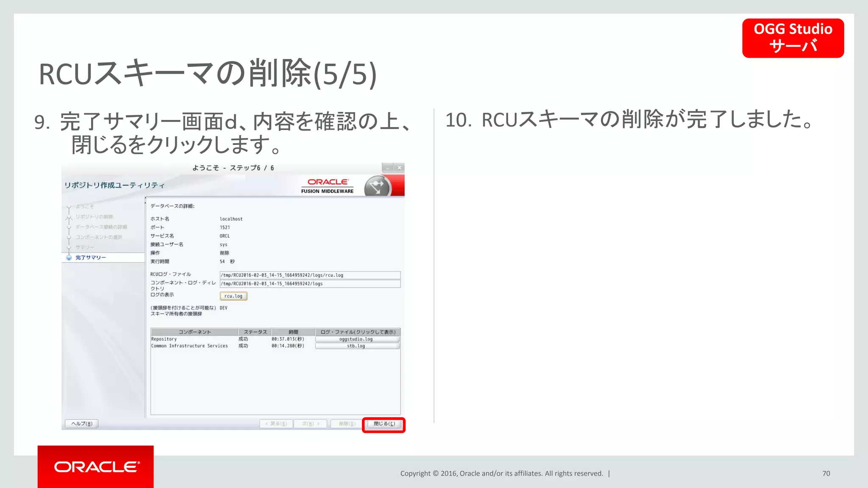868x488 pixels.
Task: Click the RCU log file path field
Action: point(310,275)
